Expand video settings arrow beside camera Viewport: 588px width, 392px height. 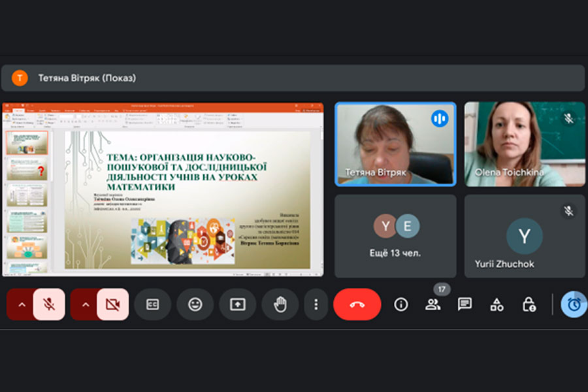pyautogui.click(x=85, y=304)
